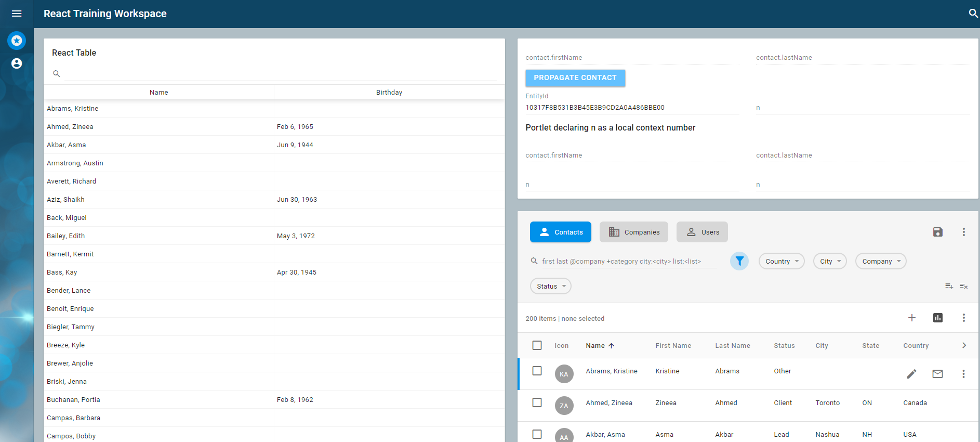Open the user account sidebar icon
This screenshot has width=980, height=442.
coord(17,63)
